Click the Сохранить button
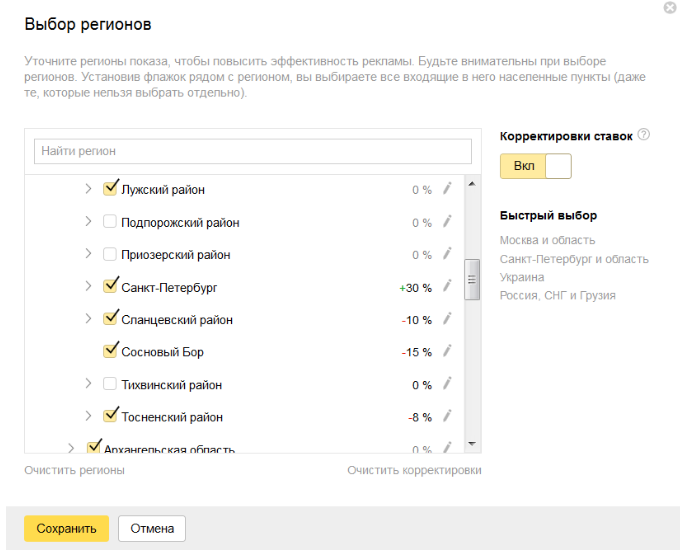Screen dimensions: 680x550 pyautogui.click(x=66, y=529)
